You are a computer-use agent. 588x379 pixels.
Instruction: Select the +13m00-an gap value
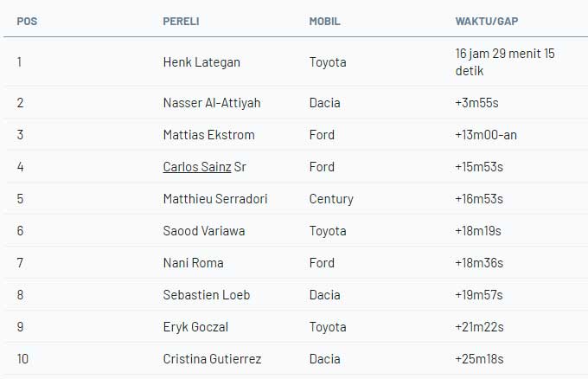(x=486, y=135)
